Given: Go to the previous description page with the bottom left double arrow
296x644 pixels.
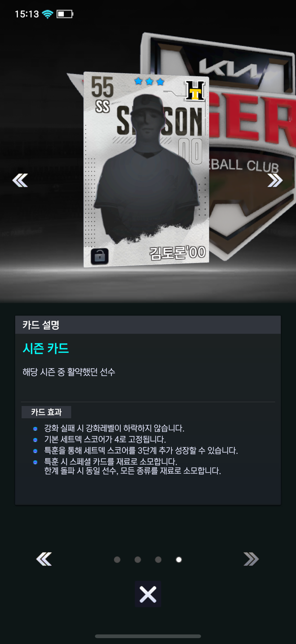Looking at the screenshot, I should [x=44, y=559].
